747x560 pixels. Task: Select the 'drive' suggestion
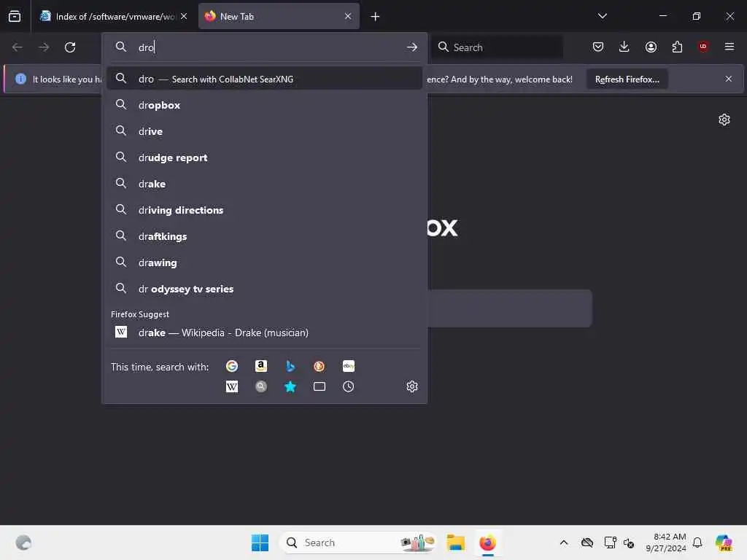click(x=264, y=131)
